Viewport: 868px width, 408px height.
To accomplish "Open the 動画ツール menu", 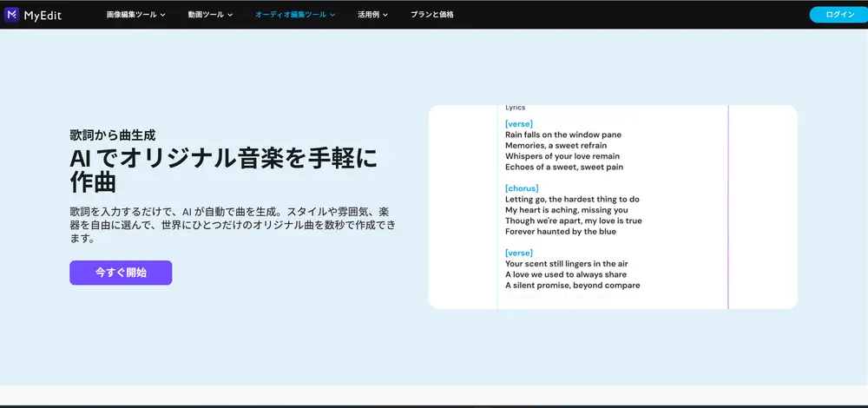I will pyautogui.click(x=210, y=15).
